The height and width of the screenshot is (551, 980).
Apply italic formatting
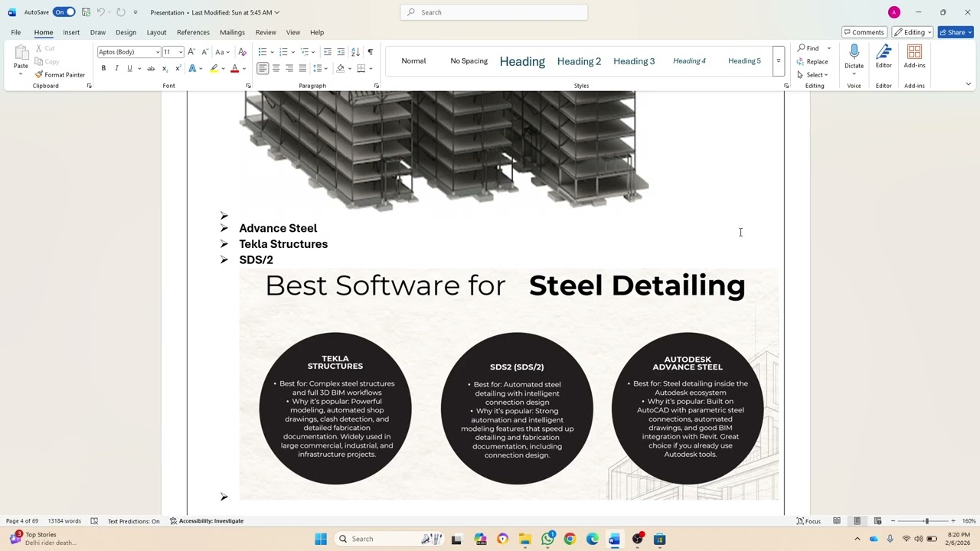pyautogui.click(x=116, y=69)
